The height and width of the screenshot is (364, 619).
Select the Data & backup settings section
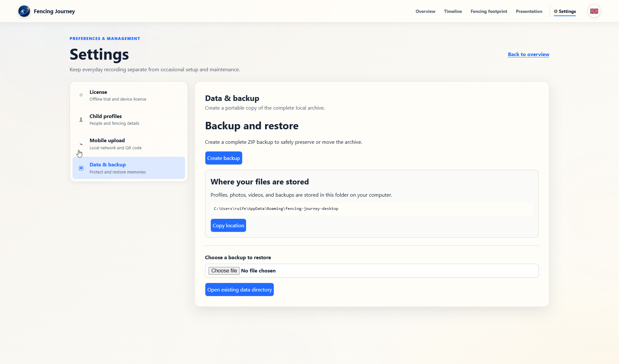pos(129,168)
